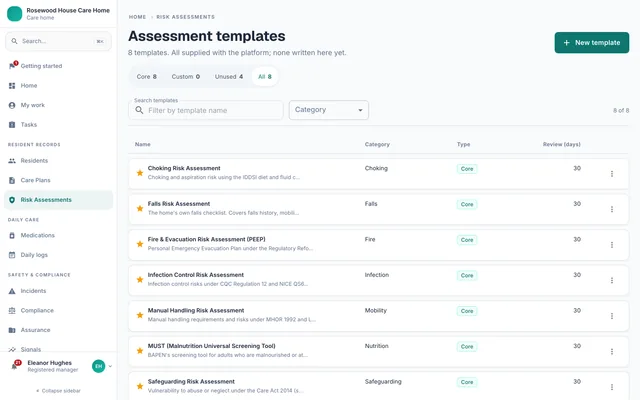Click the Core badge on Falls Risk Assessment
This screenshot has width=640, height=400.
click(x=467, y=204)
